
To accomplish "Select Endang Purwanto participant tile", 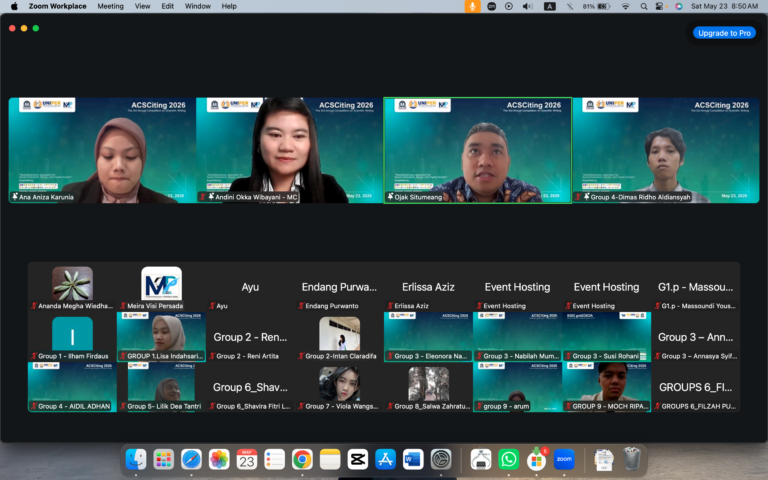I will point(339,288).
